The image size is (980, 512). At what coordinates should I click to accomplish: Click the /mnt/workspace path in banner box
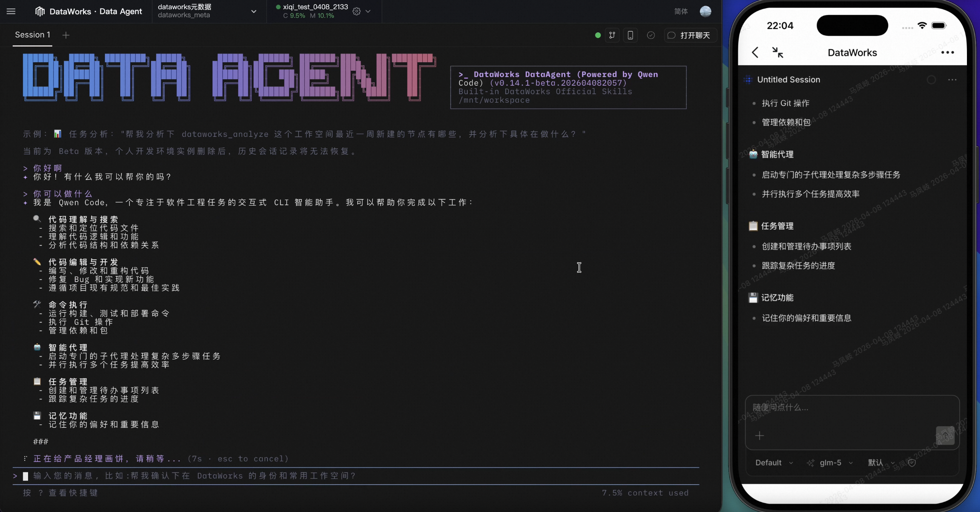click(494, 100)
